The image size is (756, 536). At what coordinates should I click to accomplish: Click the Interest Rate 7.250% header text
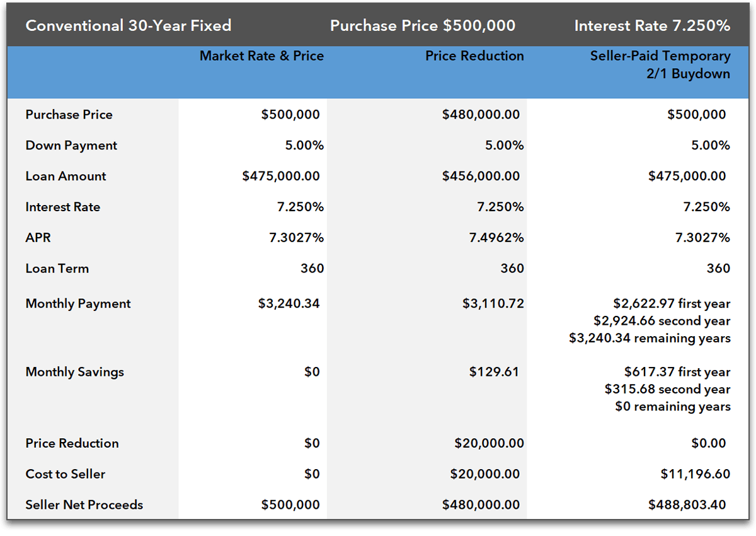pyautogui.click(x=652, y=26)
